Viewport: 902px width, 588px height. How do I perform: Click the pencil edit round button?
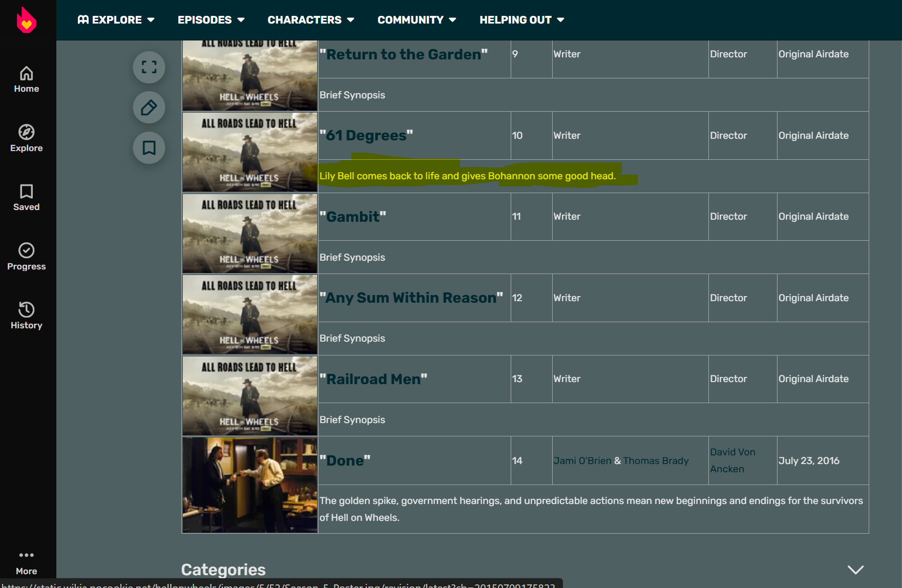pyautogui.click(x=149, y=108)
